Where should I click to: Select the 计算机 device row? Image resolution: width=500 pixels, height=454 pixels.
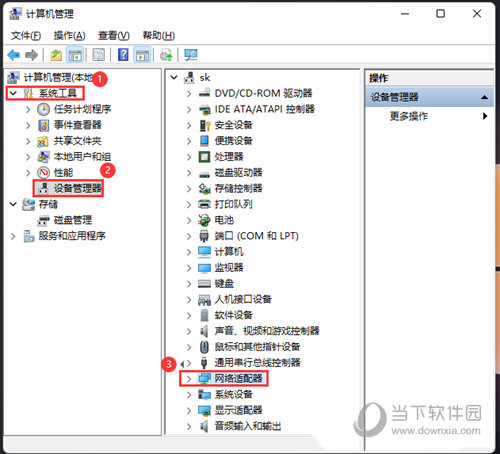coord(229,252)
